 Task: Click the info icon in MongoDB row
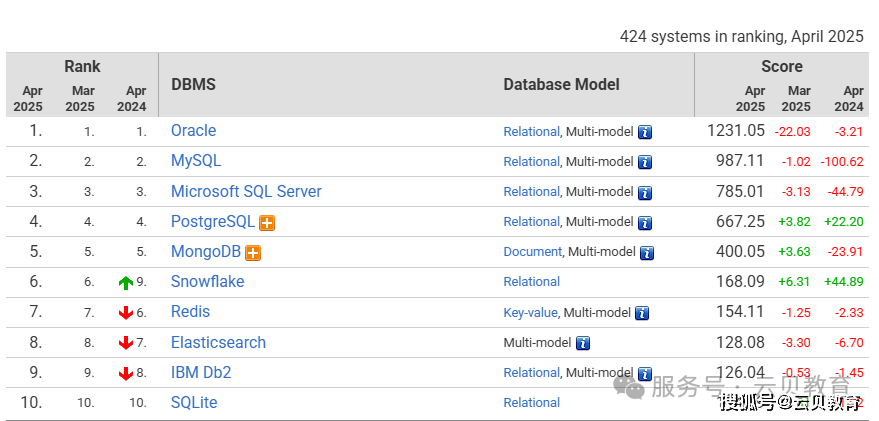(647, 253)
